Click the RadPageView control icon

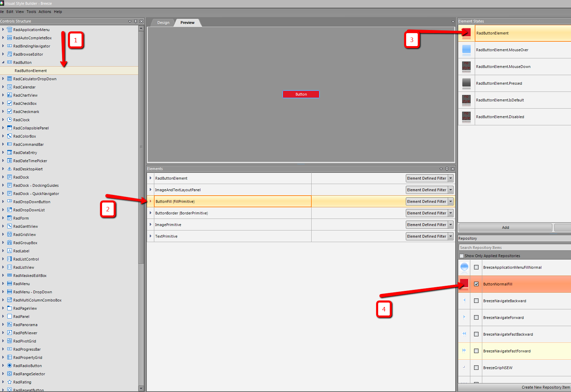10,308
